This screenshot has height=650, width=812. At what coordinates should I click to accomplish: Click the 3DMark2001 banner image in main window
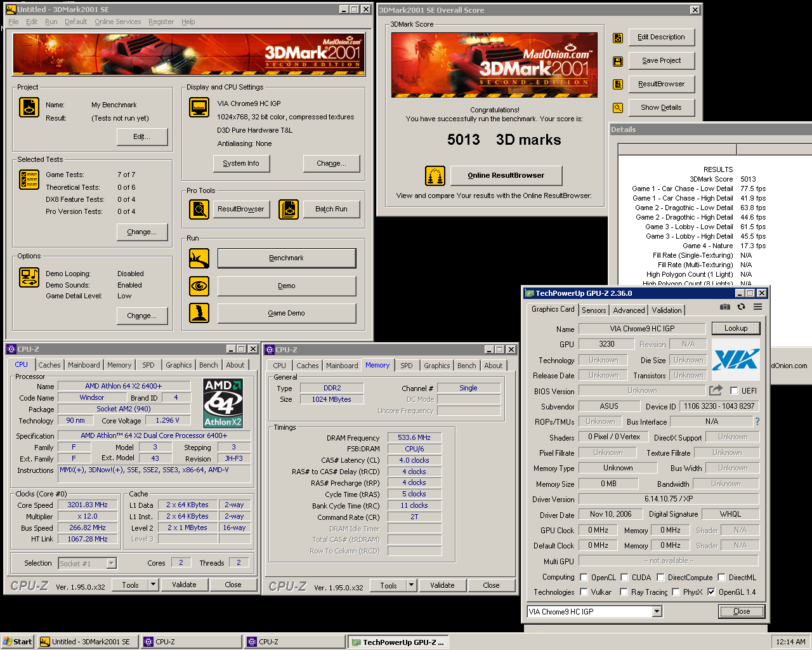point(188,54)
